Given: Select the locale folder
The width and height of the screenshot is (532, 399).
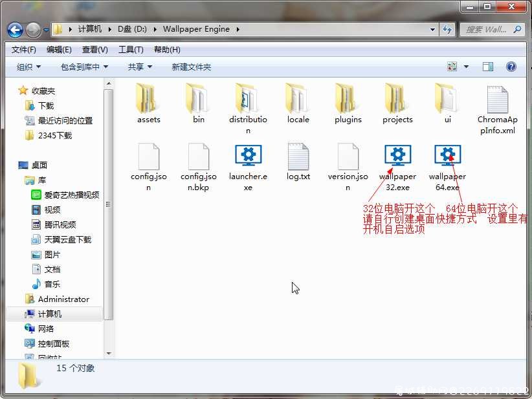Looking at the screenshot, I should [298, 103].
